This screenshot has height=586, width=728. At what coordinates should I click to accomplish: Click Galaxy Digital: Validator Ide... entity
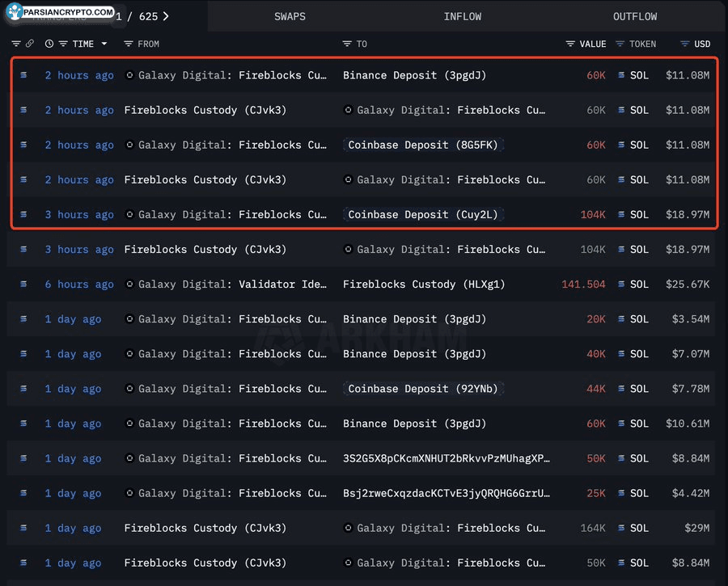click(226, 285)
